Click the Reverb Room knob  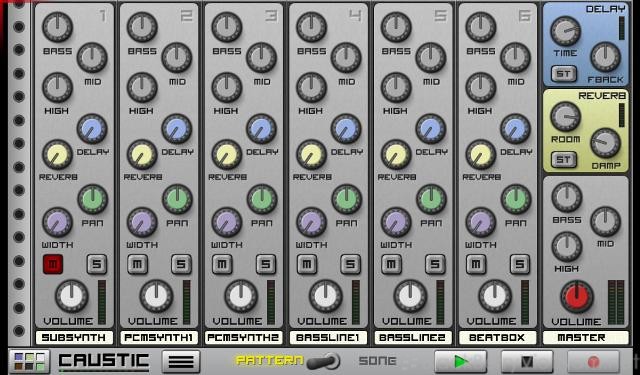(x=566, y=117)
